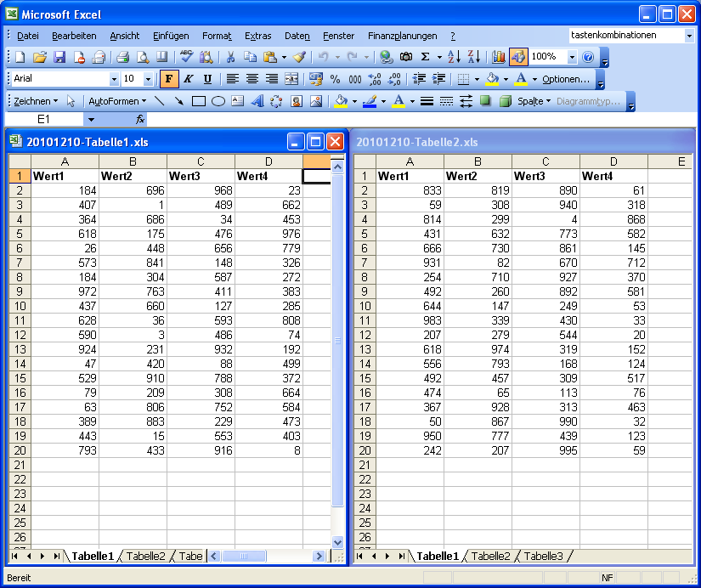Viewport: 701px width, 588px height.
Task: Launch the Chart Wizard icon
Action: [x=499, y=57]
